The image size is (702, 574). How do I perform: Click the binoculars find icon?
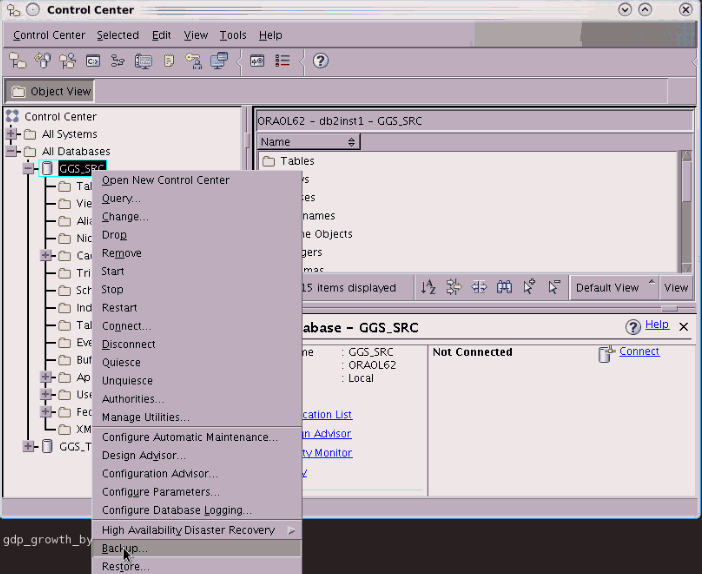504,288
